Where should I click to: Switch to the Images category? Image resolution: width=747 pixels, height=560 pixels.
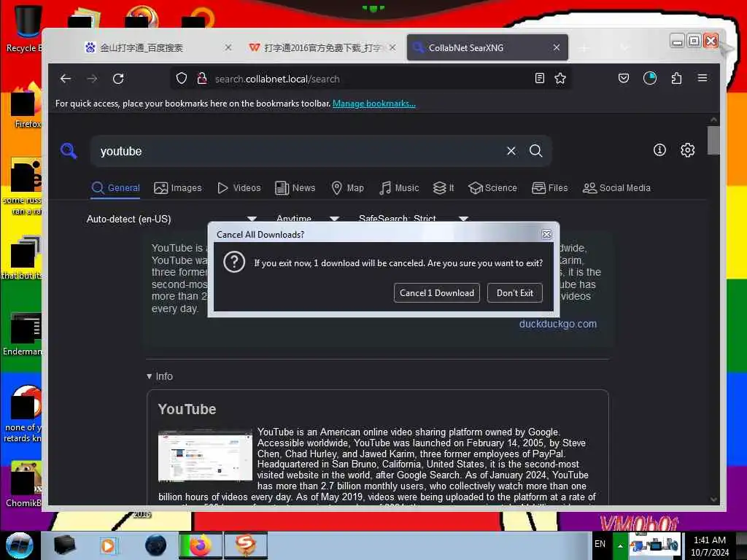click(x=178, y=187)
